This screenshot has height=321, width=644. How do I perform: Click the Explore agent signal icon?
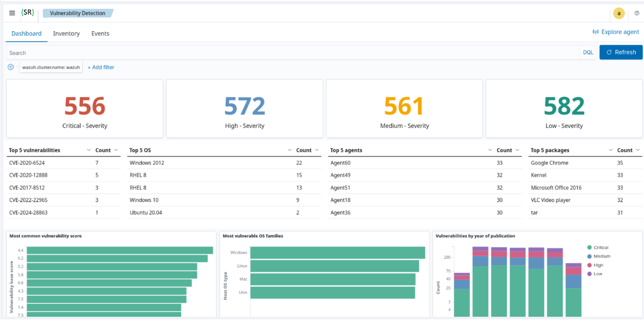(x=595, y=32)
